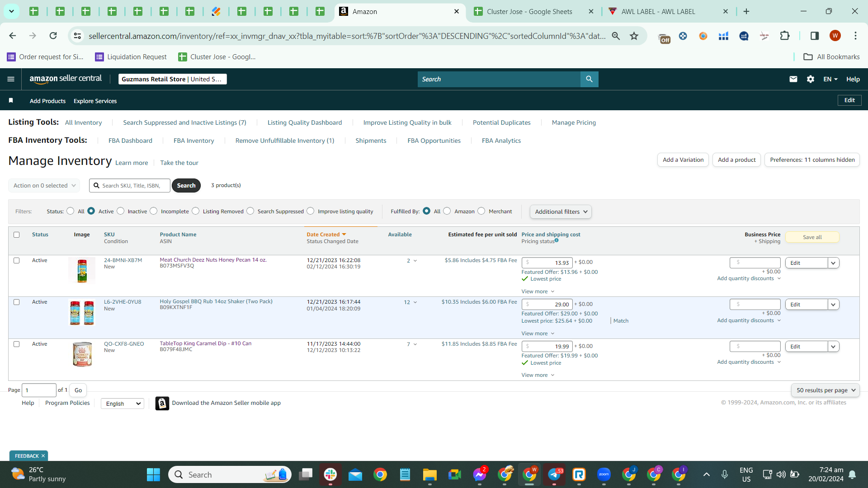868x488 pixels.
Task: Open the Edit dropdown arrow for Holy Gospel row
Action: click(x=833, y=305)
